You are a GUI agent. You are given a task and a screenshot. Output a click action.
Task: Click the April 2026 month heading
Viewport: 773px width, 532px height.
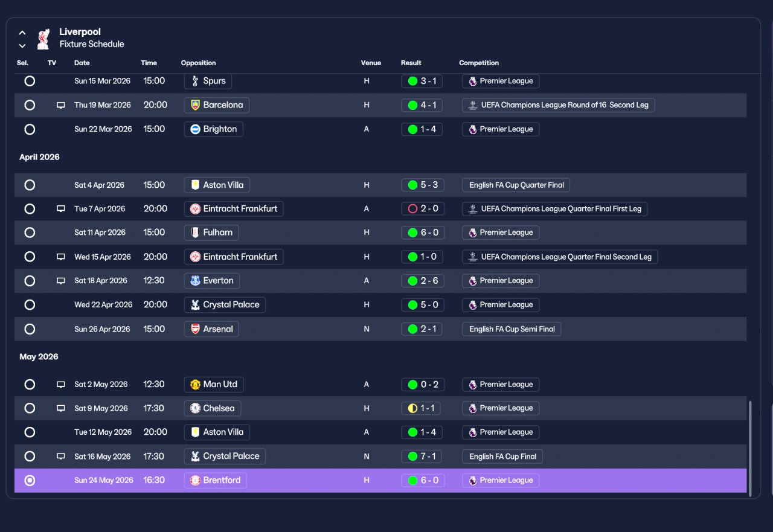39,157
